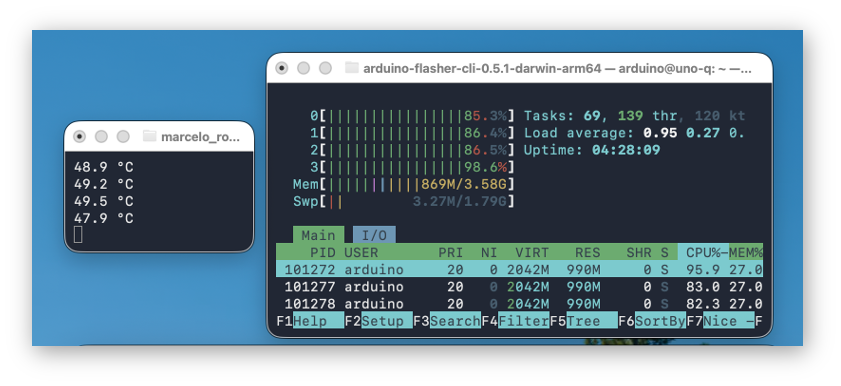Zoom the htop terminal window
This screenshot has height=386, width=841.
(326, 68)
